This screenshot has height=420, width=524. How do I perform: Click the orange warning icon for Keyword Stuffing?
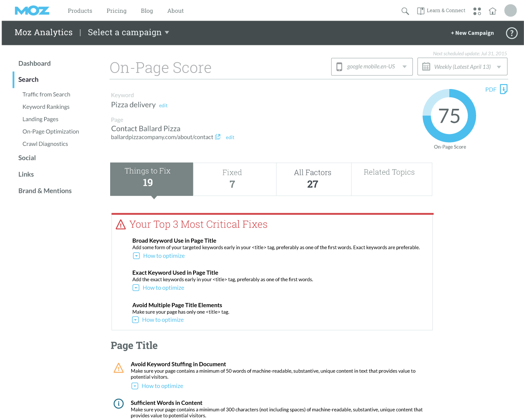[x=118, y=368]
